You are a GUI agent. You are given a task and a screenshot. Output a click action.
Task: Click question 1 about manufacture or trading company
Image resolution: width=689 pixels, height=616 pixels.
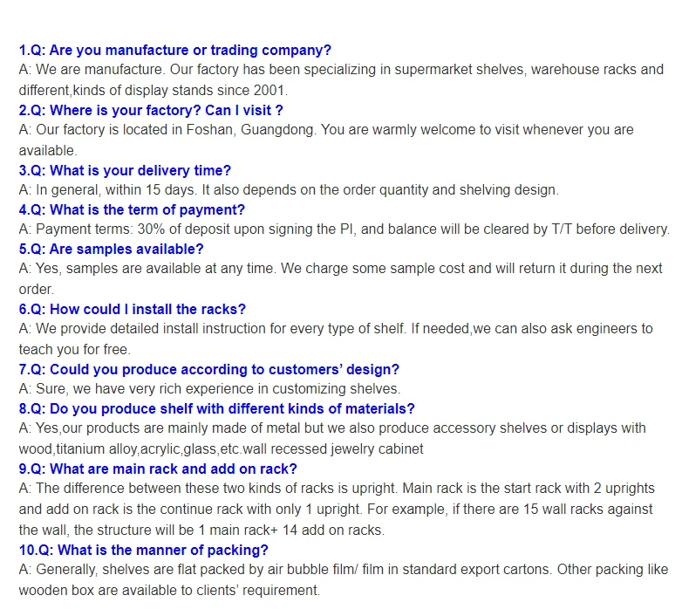174,50
